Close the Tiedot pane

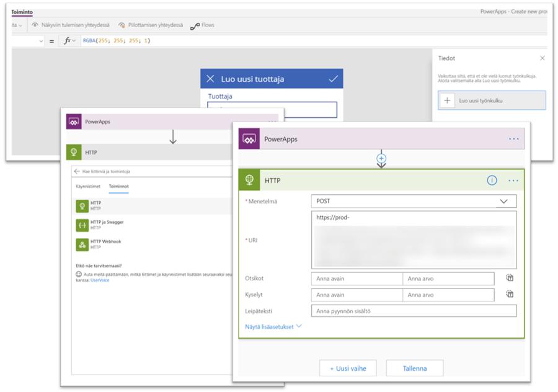[542, 58]
